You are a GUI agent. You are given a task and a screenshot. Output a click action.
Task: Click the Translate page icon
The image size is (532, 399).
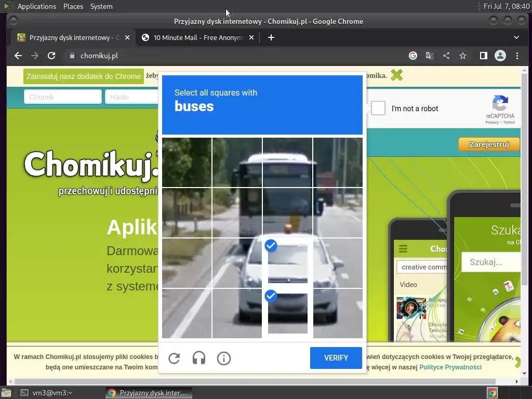pos(430,56)
